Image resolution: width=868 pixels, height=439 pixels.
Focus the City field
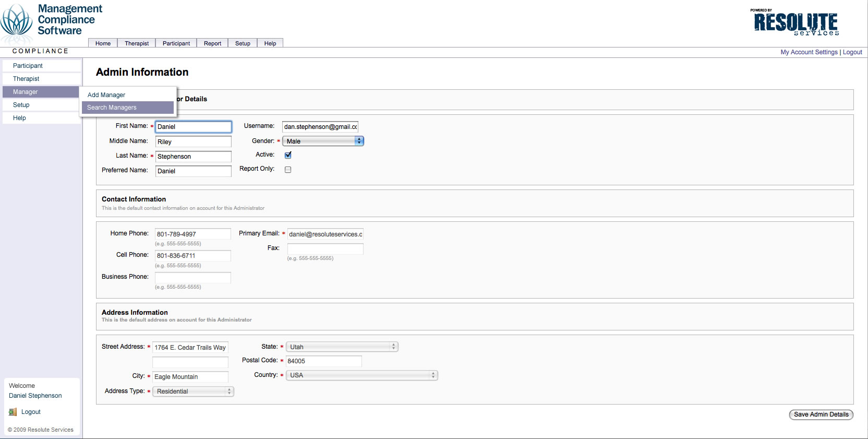pyautogui.click(x=190, y=377)
